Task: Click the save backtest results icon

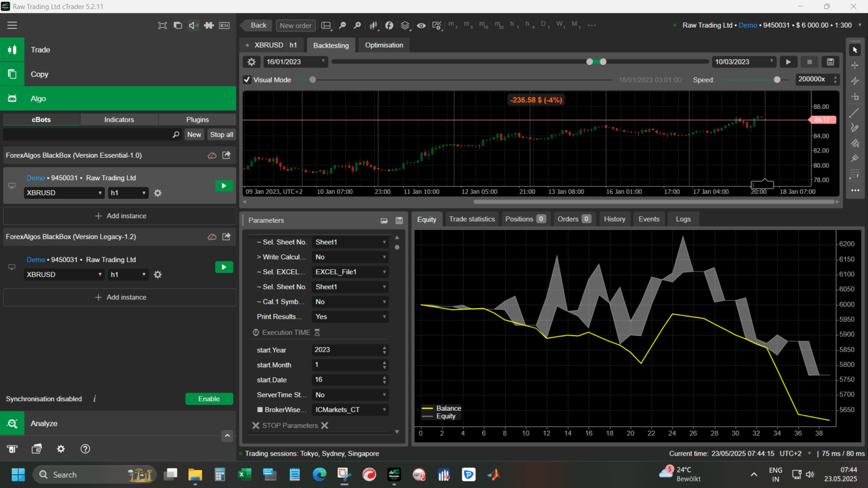Action: click(x=830, y=62)
